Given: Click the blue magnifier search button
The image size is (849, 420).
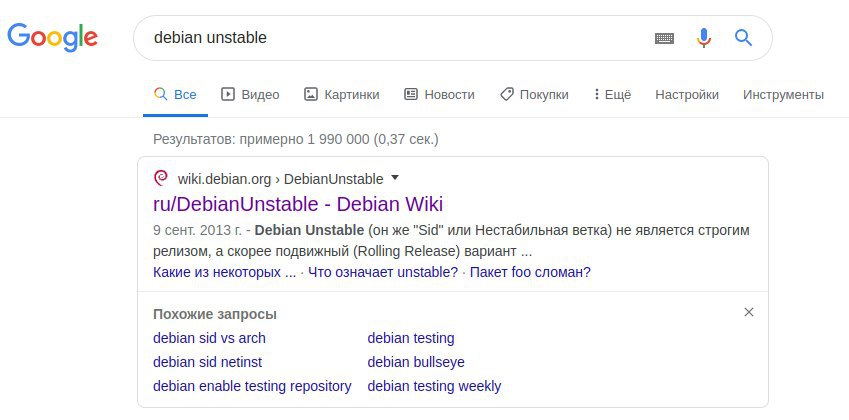Looking at the screenshot, I should coord(743,38).
